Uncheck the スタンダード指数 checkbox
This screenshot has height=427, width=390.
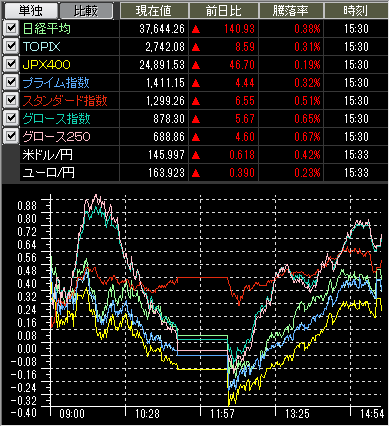point(11,100)
